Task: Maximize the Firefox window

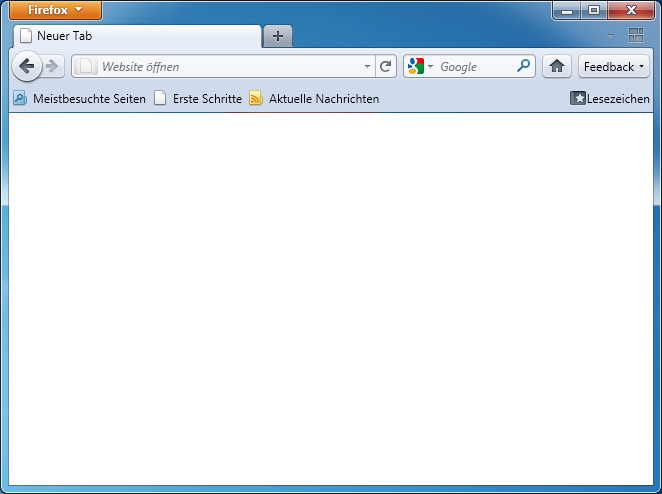Action: (x=594, y=10)
